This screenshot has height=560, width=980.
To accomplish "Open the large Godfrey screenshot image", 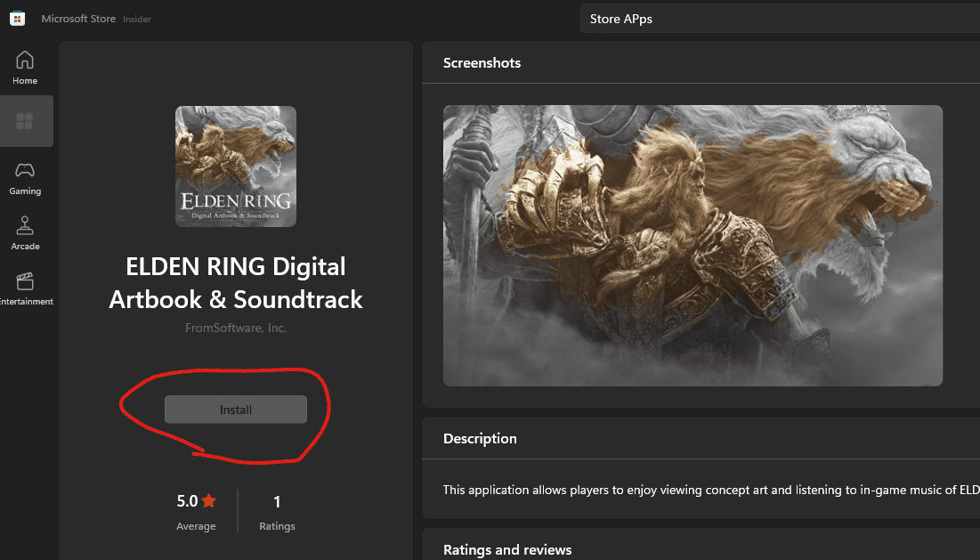I will pyautogui.click(x=692, y=245).
